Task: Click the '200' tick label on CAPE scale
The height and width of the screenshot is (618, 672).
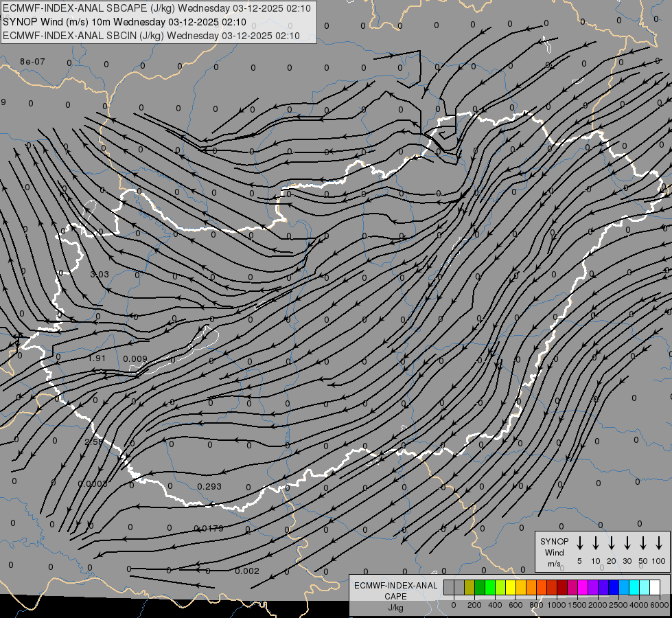Action: tap(474, 605)
